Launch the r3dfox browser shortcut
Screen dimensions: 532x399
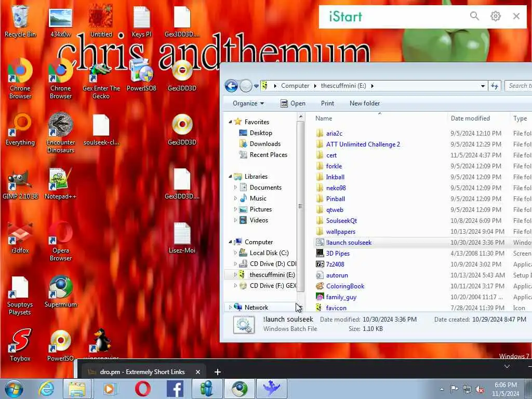[20, 238]
